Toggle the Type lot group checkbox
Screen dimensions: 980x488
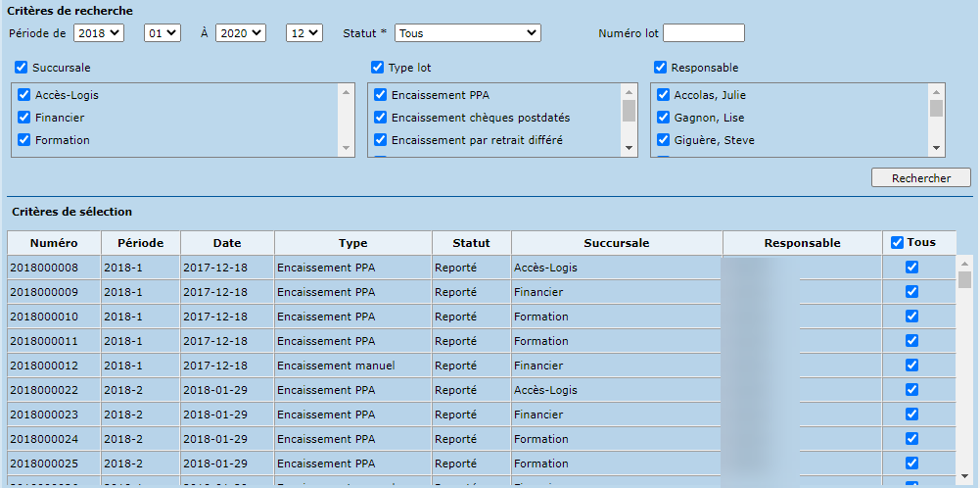pyautogui.click(x=378, y=68)
